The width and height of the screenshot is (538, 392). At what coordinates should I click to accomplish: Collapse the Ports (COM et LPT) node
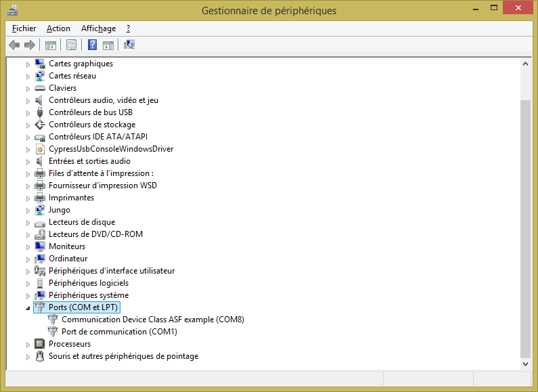pos(28,308)
